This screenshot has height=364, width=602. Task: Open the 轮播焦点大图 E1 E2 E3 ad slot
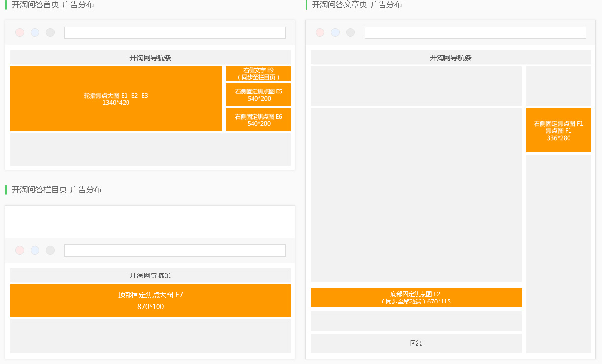[116, 99]
